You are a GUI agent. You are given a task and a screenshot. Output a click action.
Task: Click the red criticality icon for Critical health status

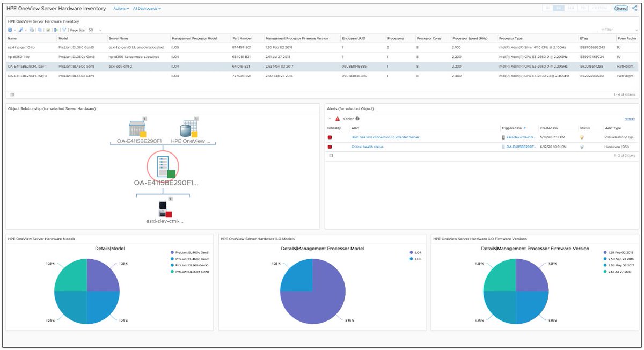[x=330, y=147]
